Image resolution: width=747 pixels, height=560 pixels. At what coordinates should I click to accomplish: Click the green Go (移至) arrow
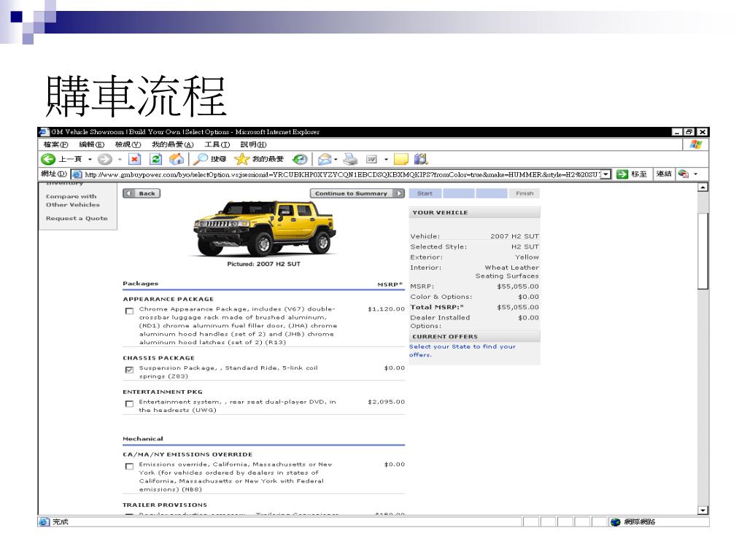pyautogui.click(x=622, y=174)
